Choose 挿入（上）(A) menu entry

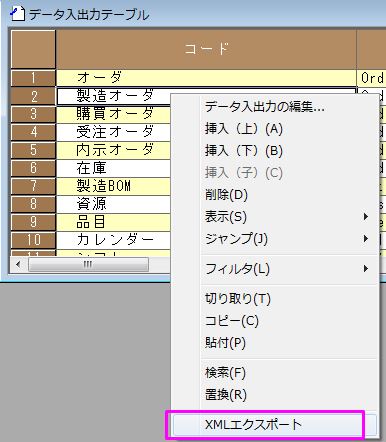click(274, 129)
